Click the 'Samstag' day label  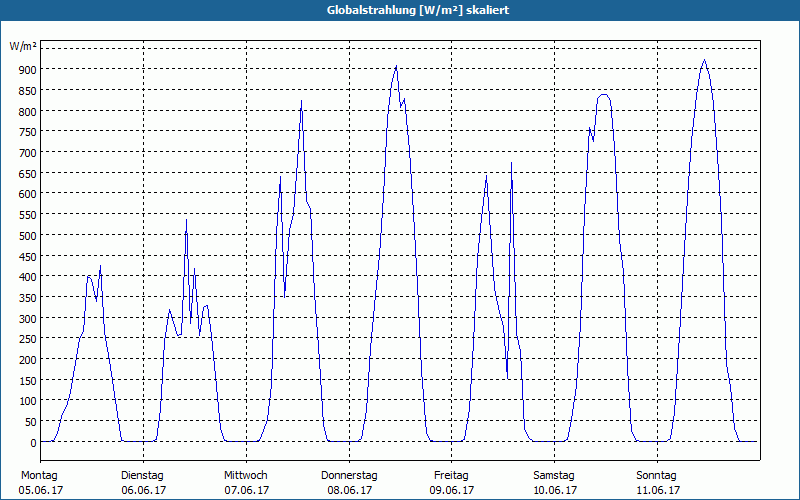pyautogui.click(x=554, y=476)
